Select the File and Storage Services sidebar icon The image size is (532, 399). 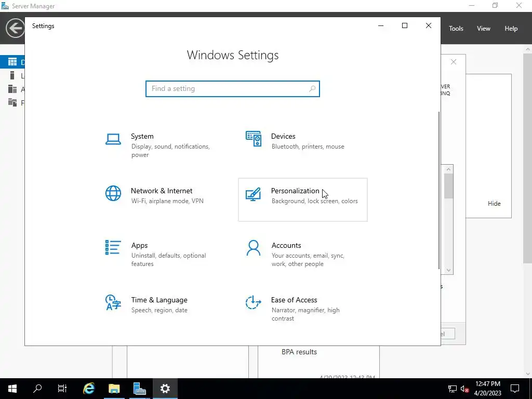click(12, 102)
